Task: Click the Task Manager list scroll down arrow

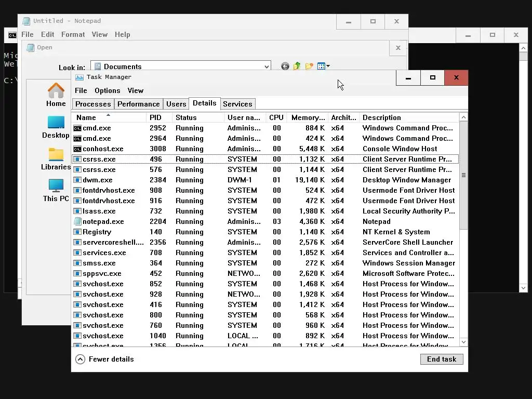Action: (463, 342)
